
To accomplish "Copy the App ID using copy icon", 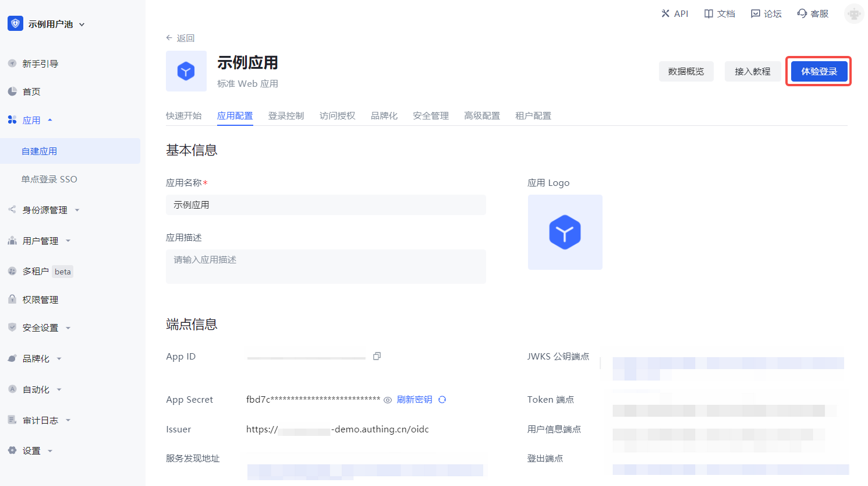I will click(377, 356).
